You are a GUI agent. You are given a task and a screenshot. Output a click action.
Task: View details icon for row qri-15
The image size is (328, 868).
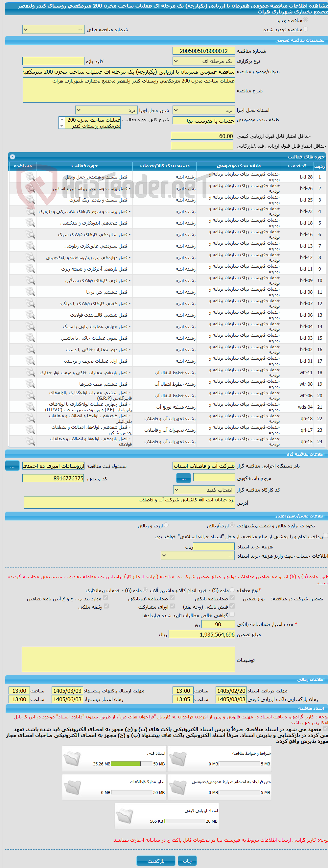(30, 442)
